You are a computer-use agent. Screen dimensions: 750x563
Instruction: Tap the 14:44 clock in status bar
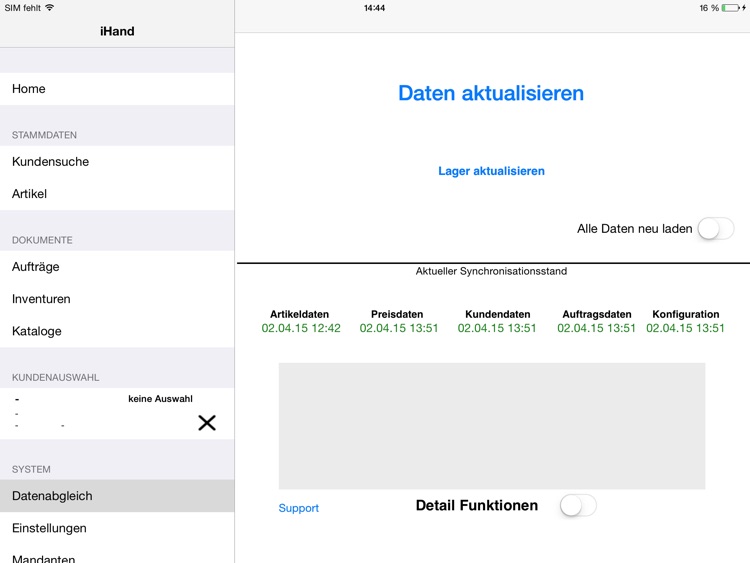point(374,8)
